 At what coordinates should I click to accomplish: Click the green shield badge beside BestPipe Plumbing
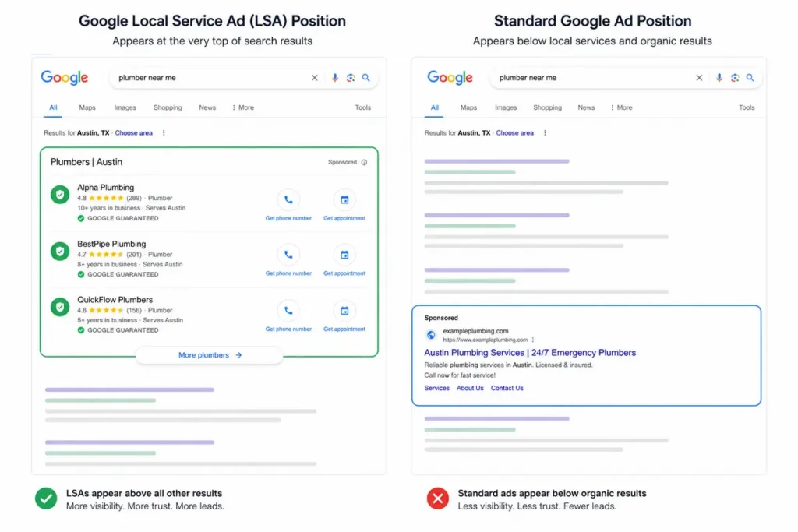[60, 252]
